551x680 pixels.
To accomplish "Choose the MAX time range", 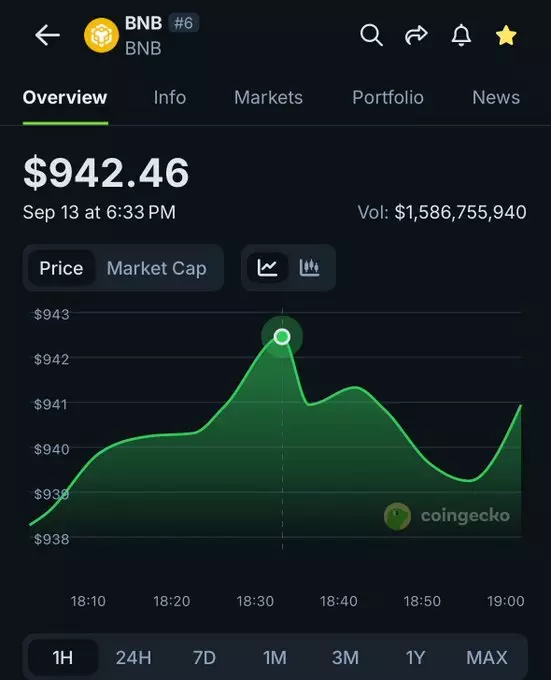I will 487,657.
